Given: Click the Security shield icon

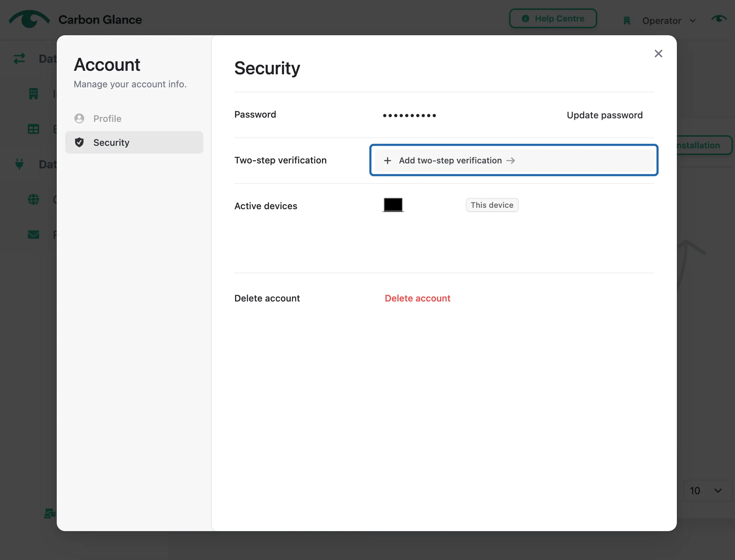Looking at the screenshot, I should [79, 142].
